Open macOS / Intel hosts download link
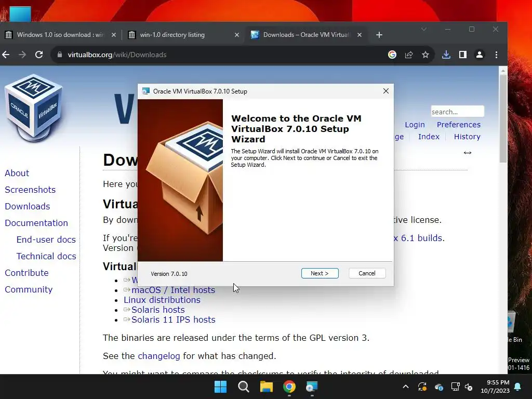The width and height of the screenshot is (532, 399). pos(173,290)
